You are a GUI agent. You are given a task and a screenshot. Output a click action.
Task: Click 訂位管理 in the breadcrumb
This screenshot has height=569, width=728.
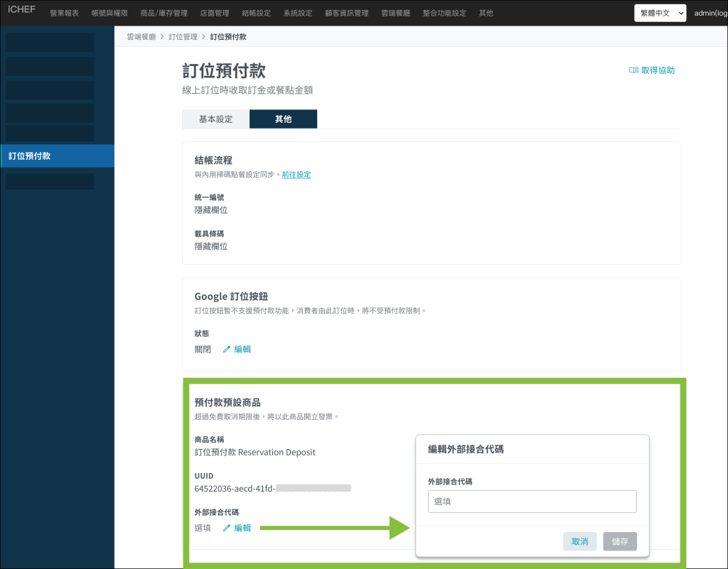tap(183, 36)
